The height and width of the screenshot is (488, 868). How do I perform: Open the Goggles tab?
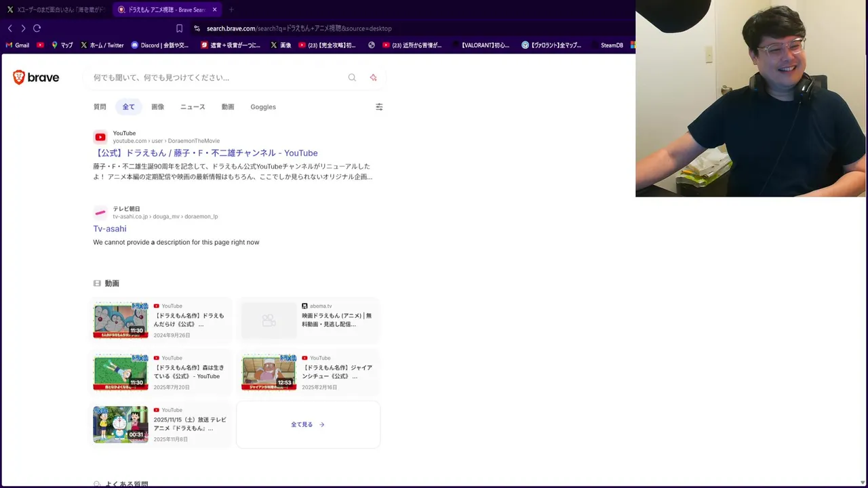[x=263, y=106]
